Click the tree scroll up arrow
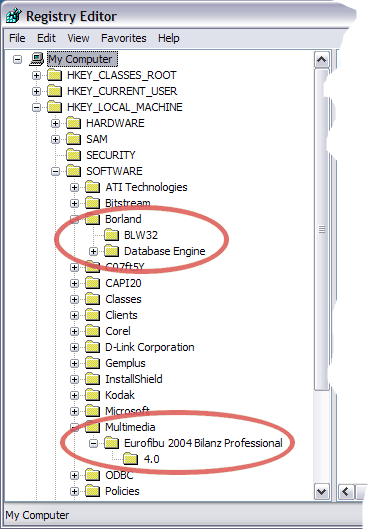This screenshot has width=374, height=529. pyautogui.click(x=322, y=60)
